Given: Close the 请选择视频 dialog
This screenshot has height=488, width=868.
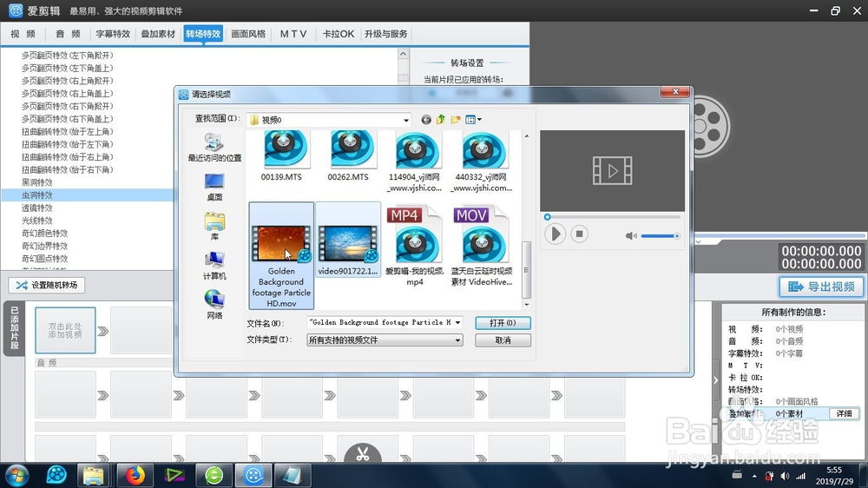Looking at the screenshot, I should (x=674, y=91).
